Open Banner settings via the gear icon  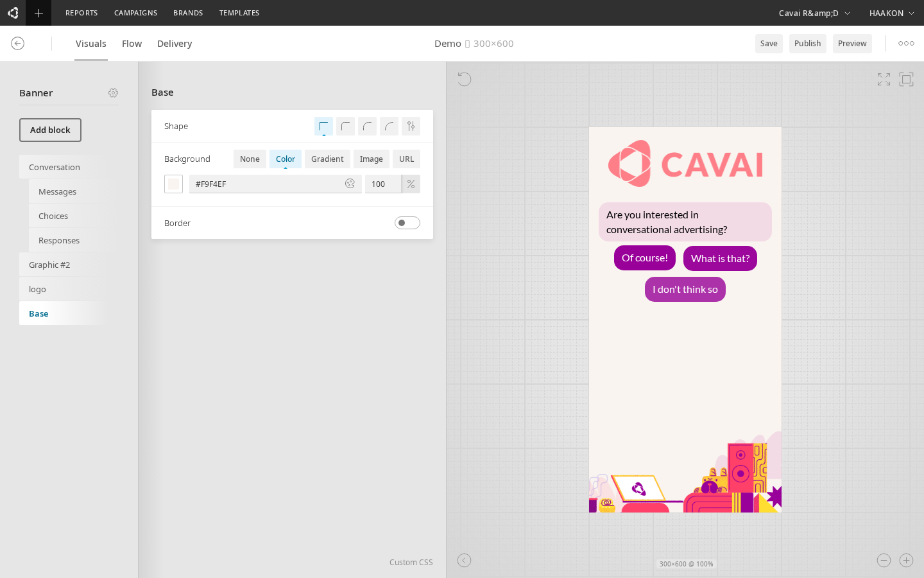(x=113, y=92)
